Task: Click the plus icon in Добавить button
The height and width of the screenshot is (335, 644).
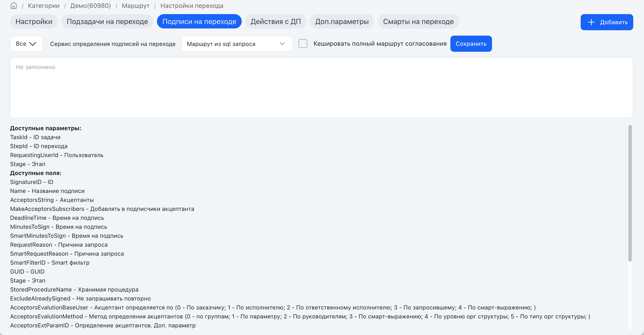Action: pyautogui.click(x=591, y=22)
